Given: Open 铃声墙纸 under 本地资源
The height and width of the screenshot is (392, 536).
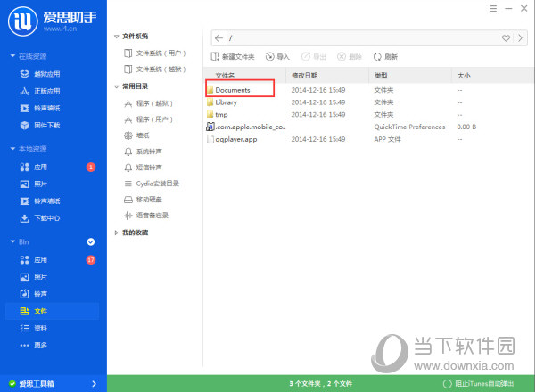Looking at the screenshot, I should pyautogui.click(x=40, y=200).
